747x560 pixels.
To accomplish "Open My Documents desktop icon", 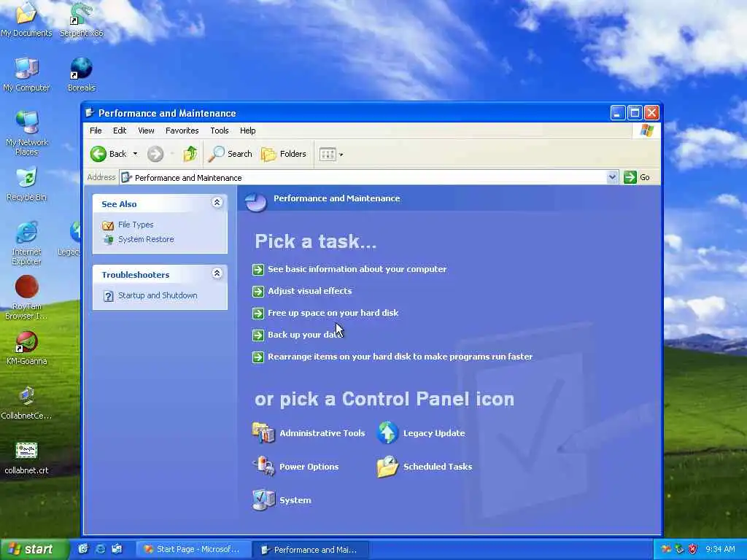I will [26, 20].
